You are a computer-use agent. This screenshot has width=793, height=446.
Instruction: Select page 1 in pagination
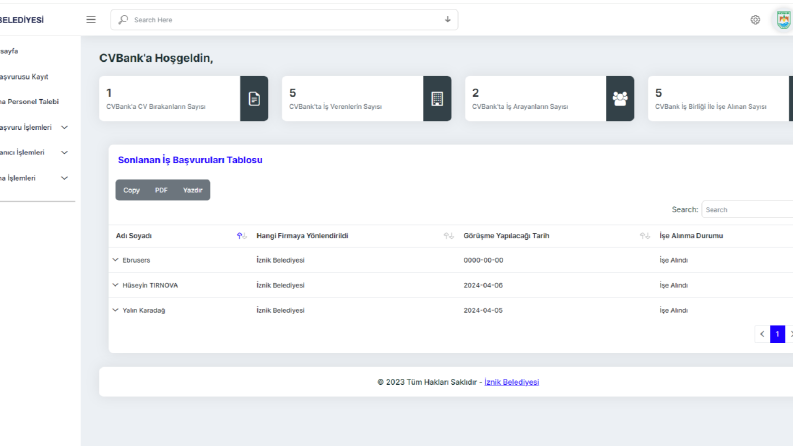(x=777, y=334)
